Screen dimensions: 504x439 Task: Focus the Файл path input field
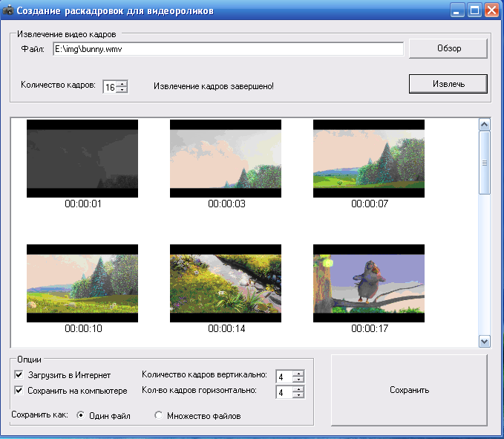tap(228, 49)
